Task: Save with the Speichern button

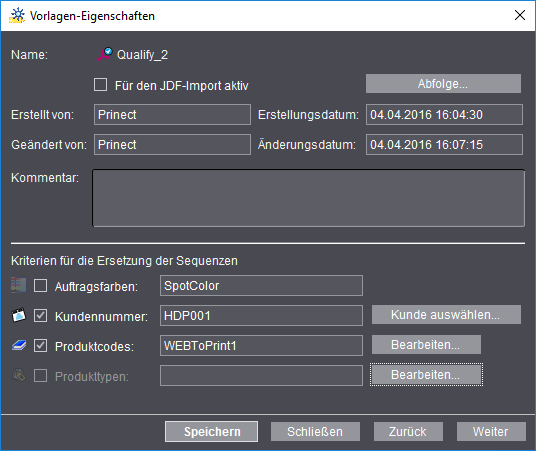Action: click(x=212, y=432)
